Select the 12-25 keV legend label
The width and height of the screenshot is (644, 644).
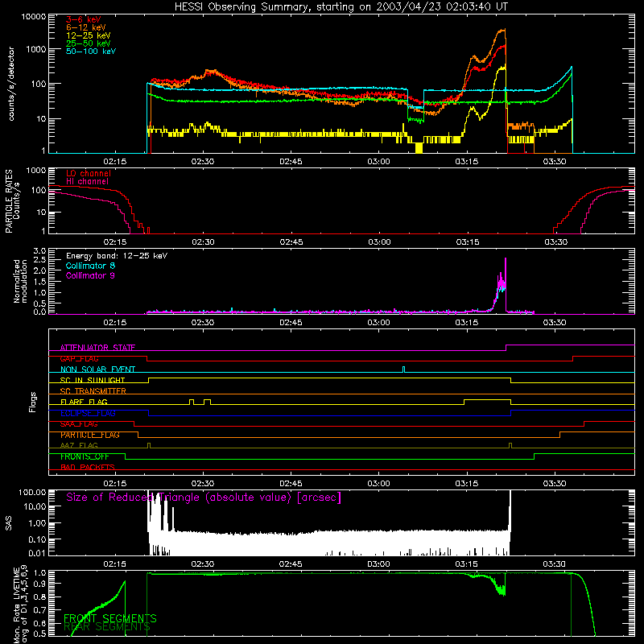(x=88, y=35)
